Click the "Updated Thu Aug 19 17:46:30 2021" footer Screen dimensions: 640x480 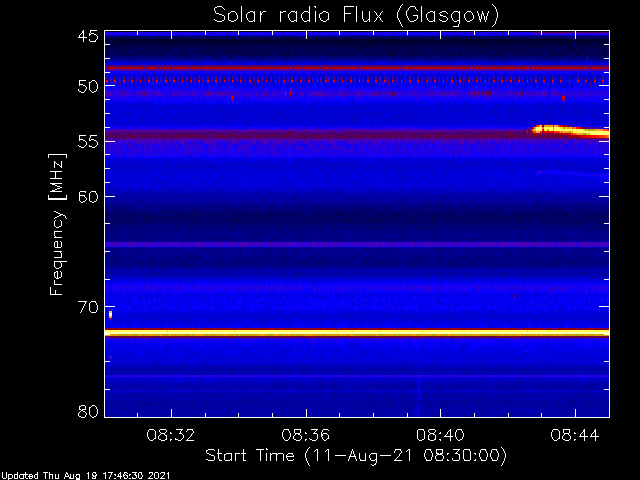85,476
